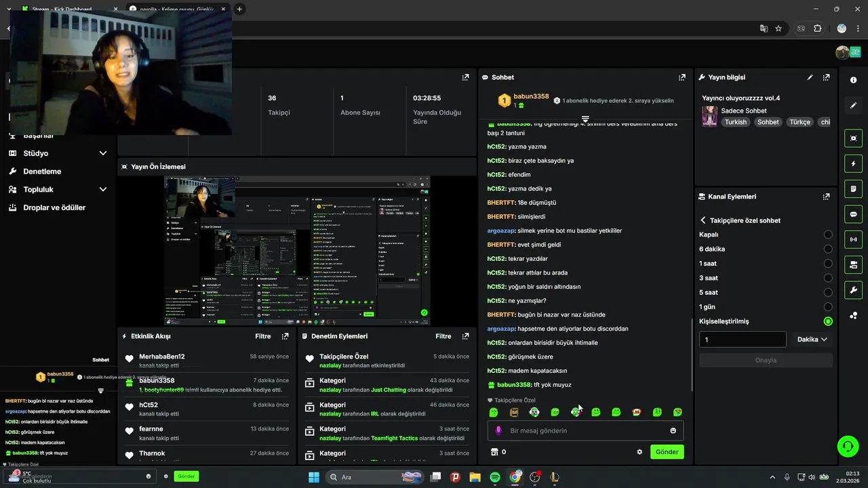Bookmark this page with the star icon
Screen dimensions: 868x488
pos(778,28)
